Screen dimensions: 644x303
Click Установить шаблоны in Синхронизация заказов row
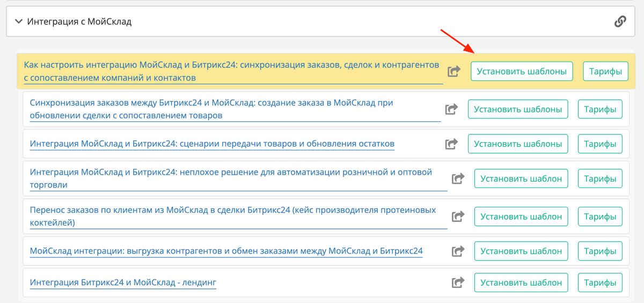tap(518, 109)
